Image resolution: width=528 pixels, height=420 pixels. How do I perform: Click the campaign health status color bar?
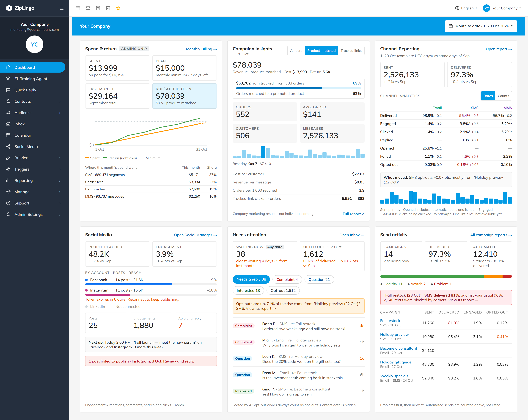click(446, 277)
